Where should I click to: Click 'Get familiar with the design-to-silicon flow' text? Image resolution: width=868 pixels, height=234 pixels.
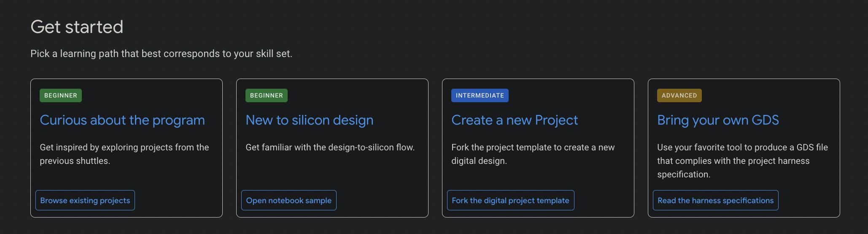[330, 147]
